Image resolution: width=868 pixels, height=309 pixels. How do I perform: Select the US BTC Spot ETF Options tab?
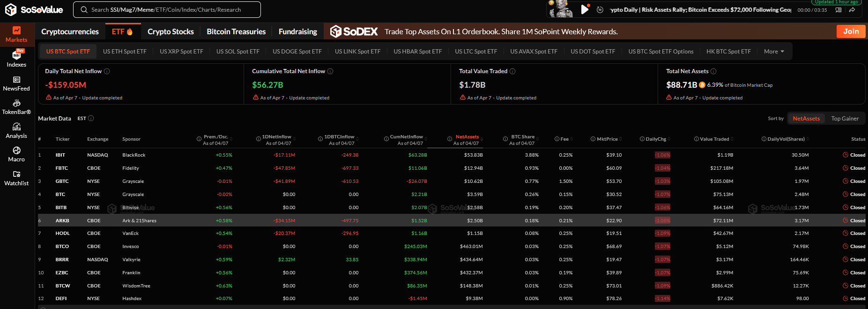(660, 52)
